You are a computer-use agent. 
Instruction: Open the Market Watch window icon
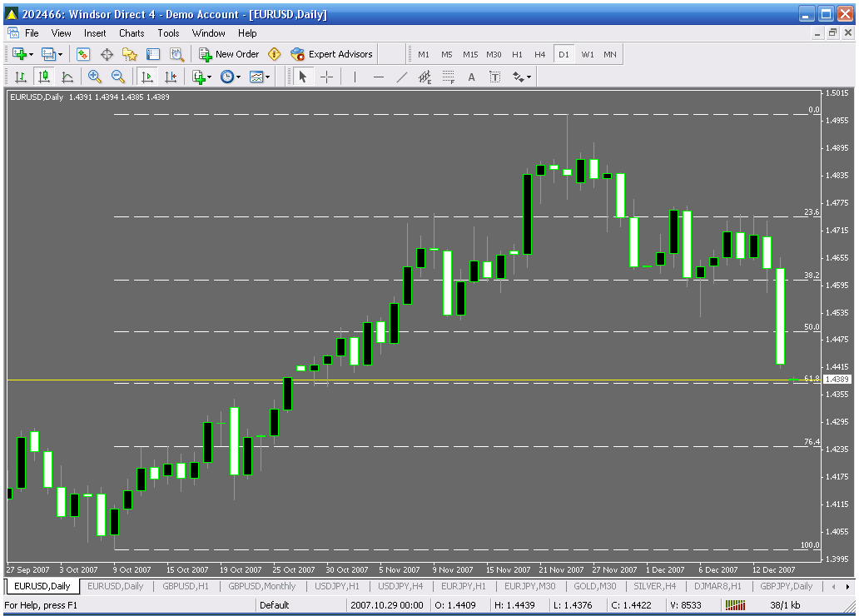(x=83, y=54)
